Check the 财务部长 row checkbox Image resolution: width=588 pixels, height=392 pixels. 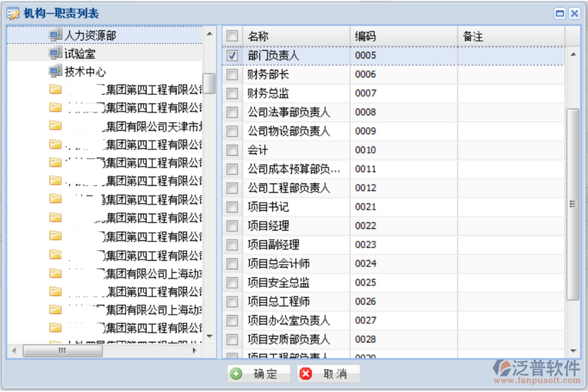[232, 74]
